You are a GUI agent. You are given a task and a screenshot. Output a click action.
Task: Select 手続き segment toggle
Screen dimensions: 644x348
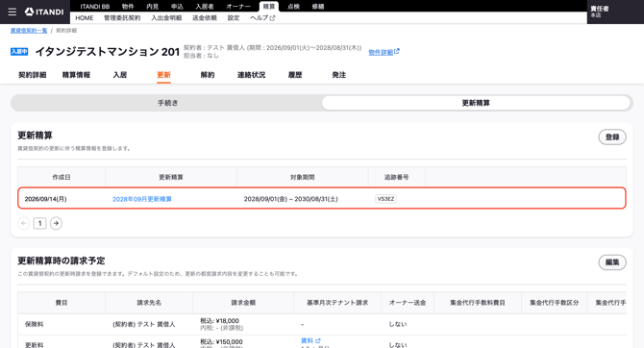pyautogui.click(x=167, y=103)
